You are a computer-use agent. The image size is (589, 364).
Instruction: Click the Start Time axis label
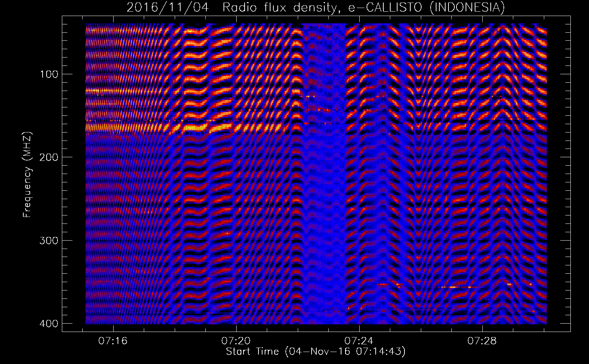tap(316, 352)
